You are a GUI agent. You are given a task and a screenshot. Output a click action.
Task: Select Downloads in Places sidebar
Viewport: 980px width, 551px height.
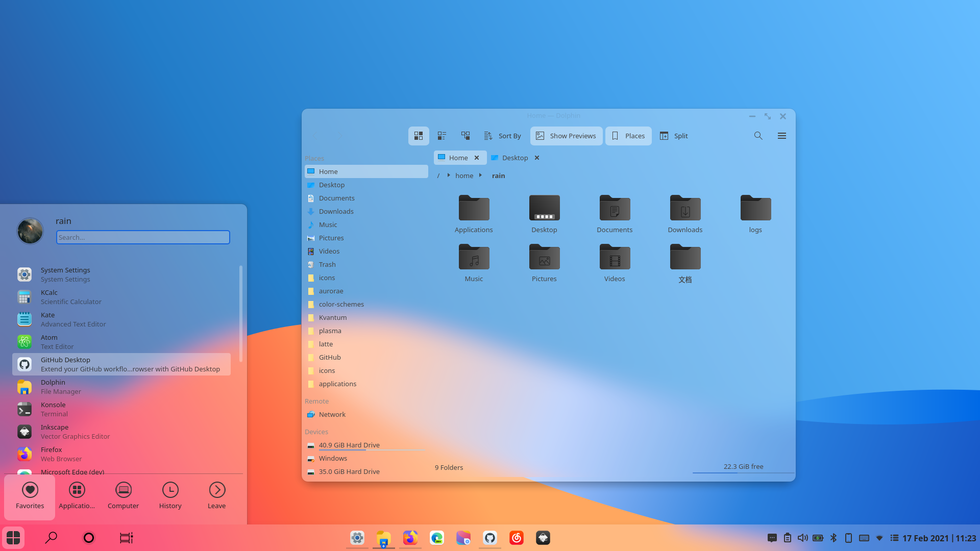pyautogui.click(x=336, y=211)
